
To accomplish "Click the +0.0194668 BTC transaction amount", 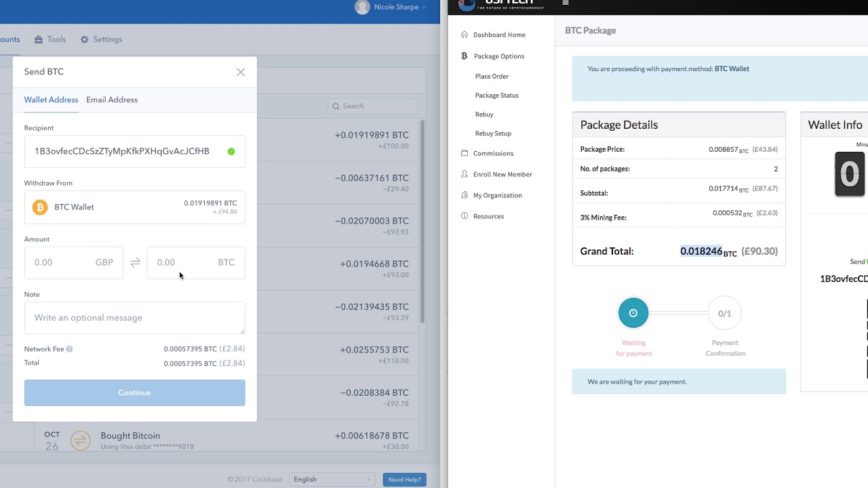I will pyautogui.click(x=374, y=264).
